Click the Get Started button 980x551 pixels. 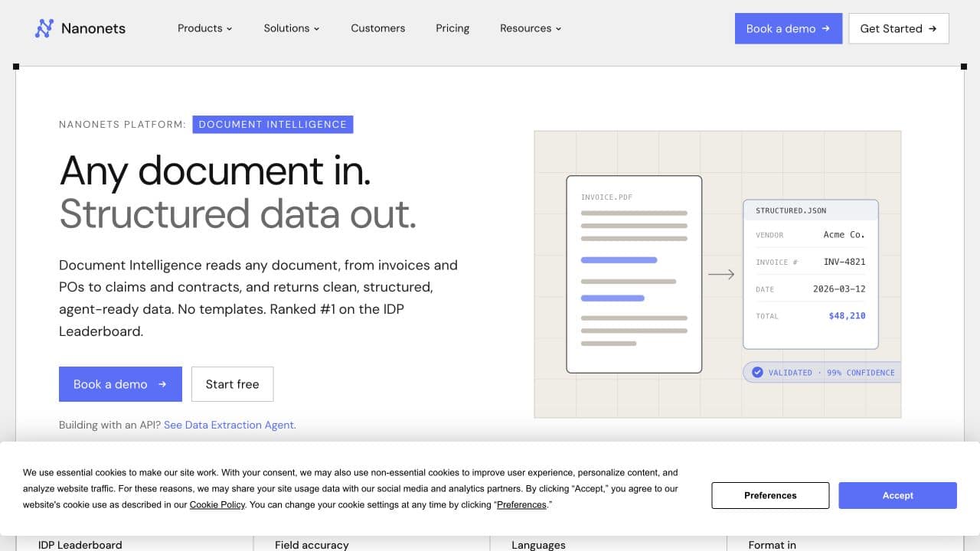click(899, 28)
